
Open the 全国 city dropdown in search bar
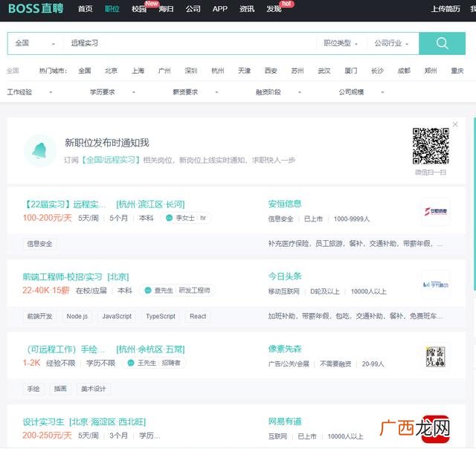click(35, 43)
